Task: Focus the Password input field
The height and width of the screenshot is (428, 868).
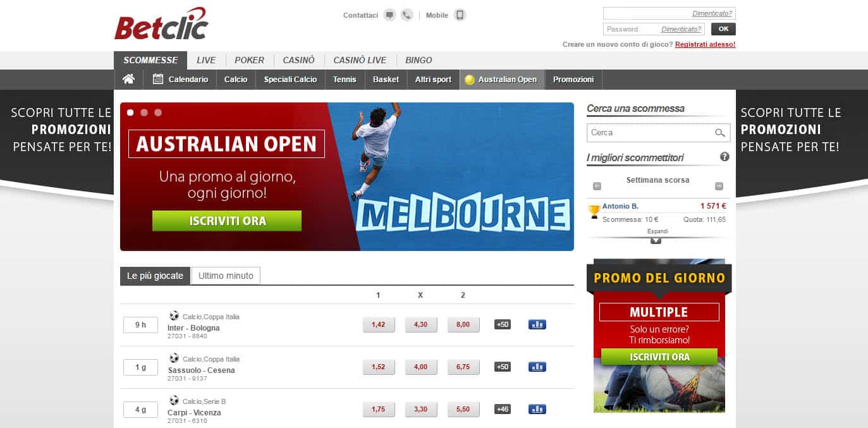Action: pyautogui.click(x=654, y=29)
